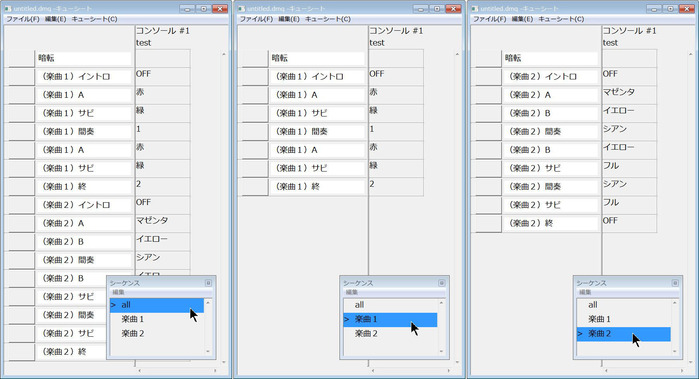Open ファイル(F) menu in the left window
Viewport: 699px width, 379px height.
tap(23, 19)
